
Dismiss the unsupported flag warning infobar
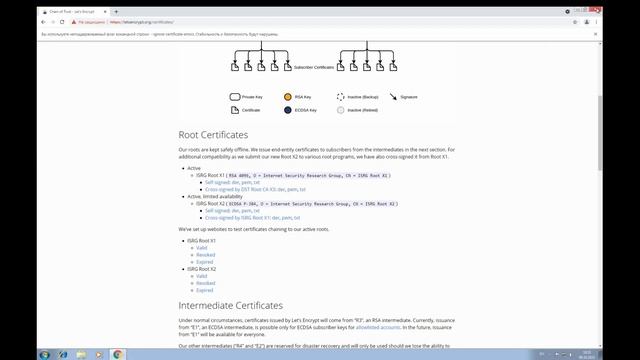click(596, 34)
